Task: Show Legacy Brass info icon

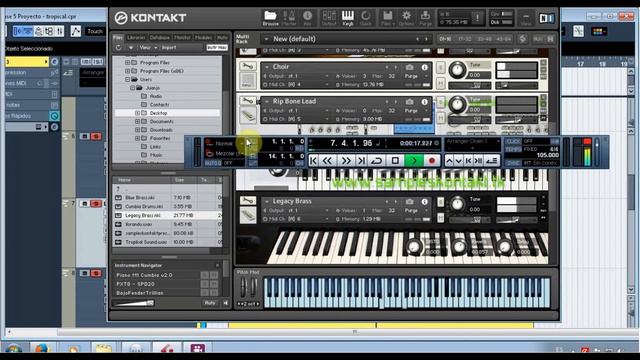Action: pyautogui.click(x=424, y=202)
